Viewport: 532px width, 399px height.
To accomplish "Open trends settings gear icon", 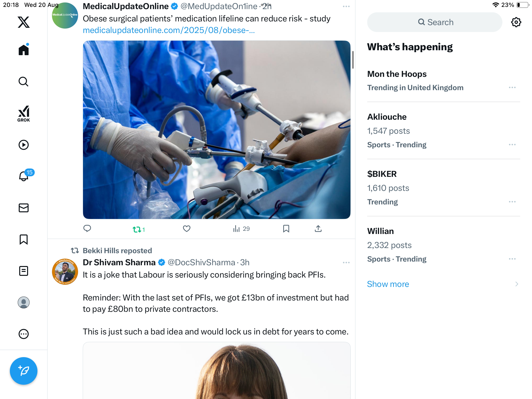I will [516, 22].
